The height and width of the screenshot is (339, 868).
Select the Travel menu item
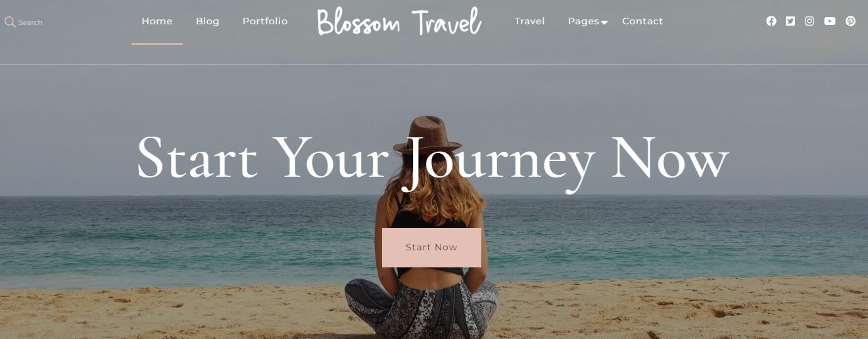tap(529, 21)
